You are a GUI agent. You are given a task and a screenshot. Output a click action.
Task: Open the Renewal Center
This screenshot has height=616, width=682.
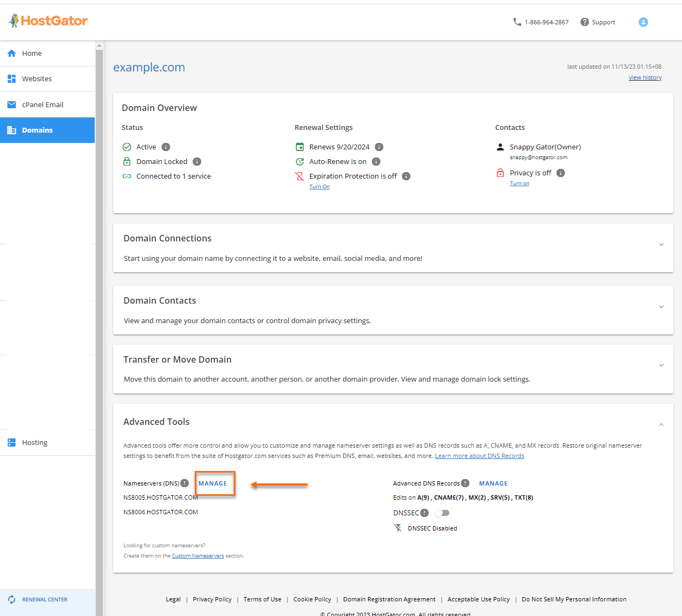coord(44,599)
